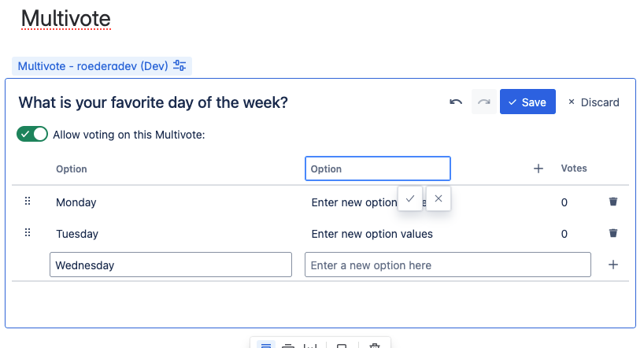Confirm column name with checkmark button
Image resolution: width=644 pixels, height=348 pixels.
[410, 198]
